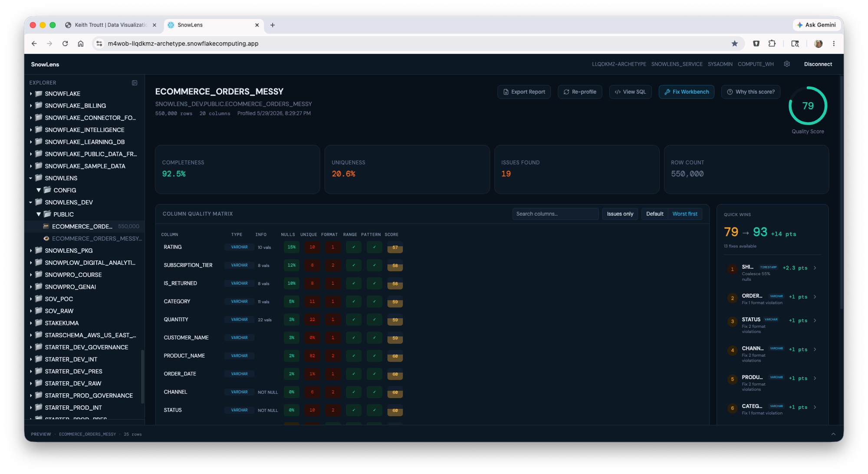Click the COMPUTE_WH warehouse label

756,64
